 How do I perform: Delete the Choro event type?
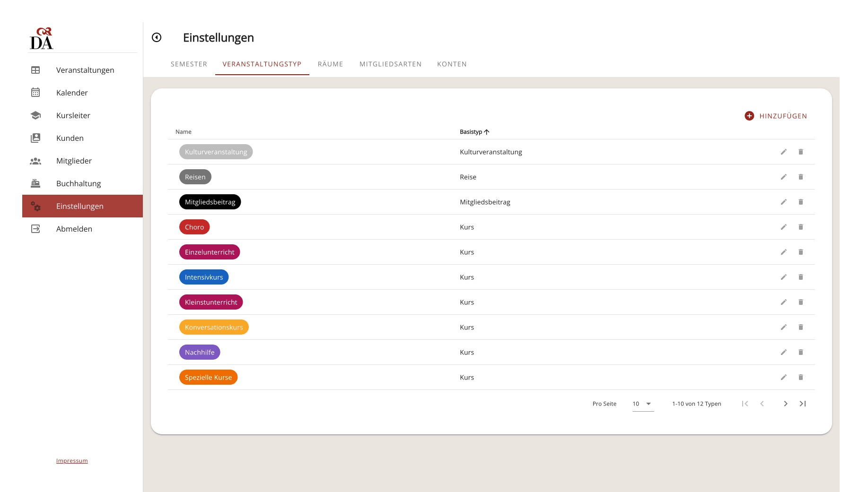[800, 227]
